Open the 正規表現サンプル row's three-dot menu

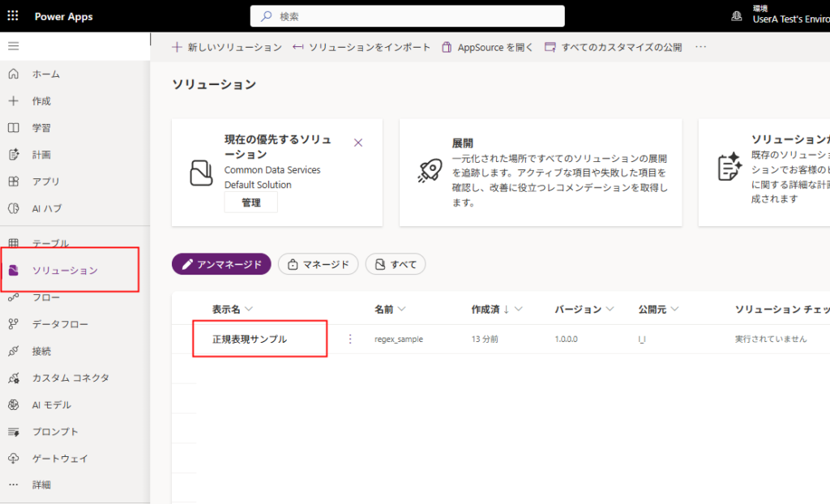coord(350,339)
